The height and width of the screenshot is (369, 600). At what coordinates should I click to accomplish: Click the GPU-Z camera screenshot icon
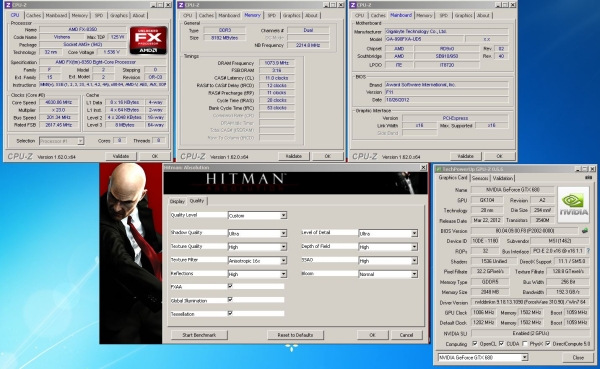[x=589, y=178]
